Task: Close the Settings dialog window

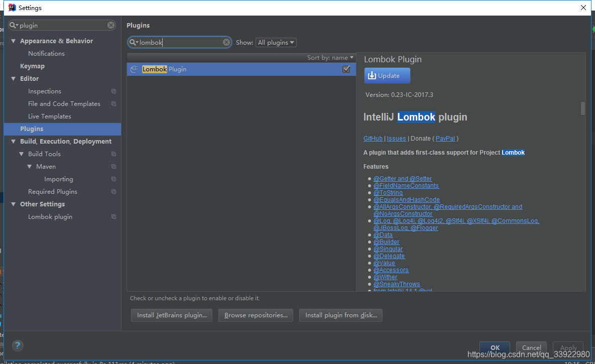Action: click(x=583, y=8)
